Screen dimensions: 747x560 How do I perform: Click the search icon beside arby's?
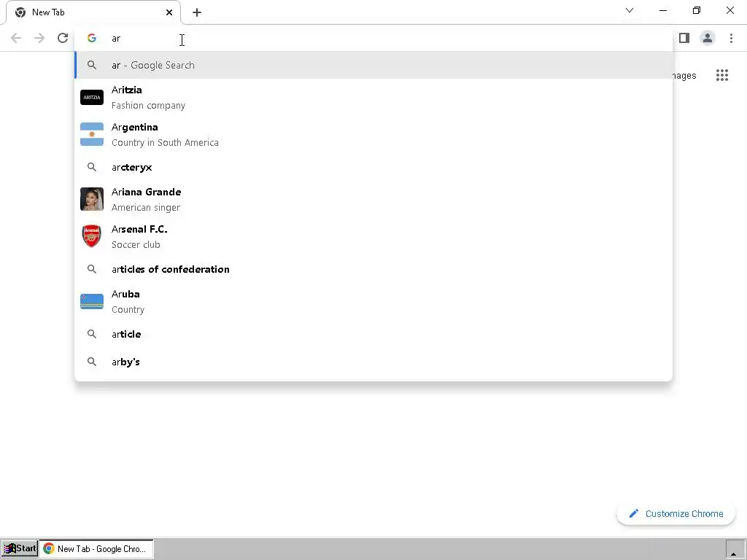click(x=91, y=362)
